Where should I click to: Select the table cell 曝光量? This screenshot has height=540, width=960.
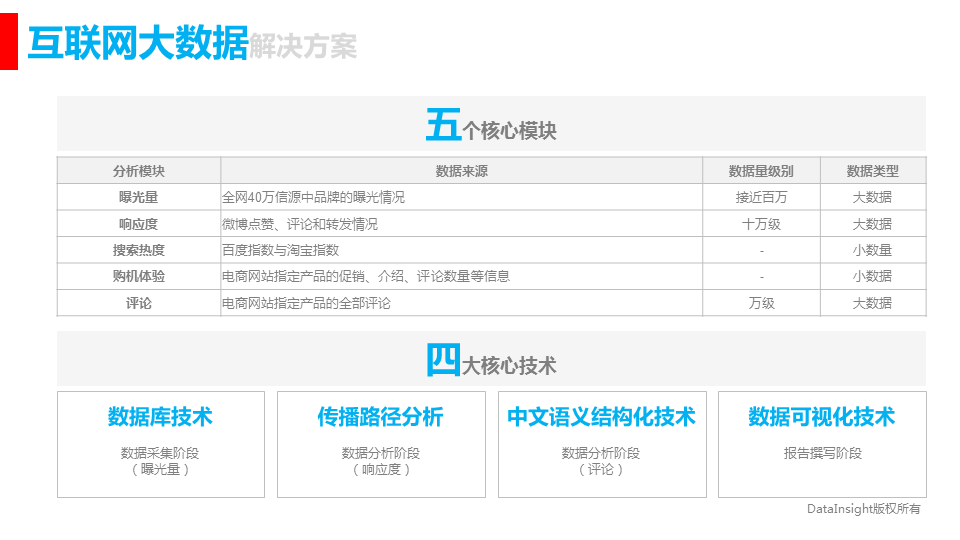(x=138, y=197)
